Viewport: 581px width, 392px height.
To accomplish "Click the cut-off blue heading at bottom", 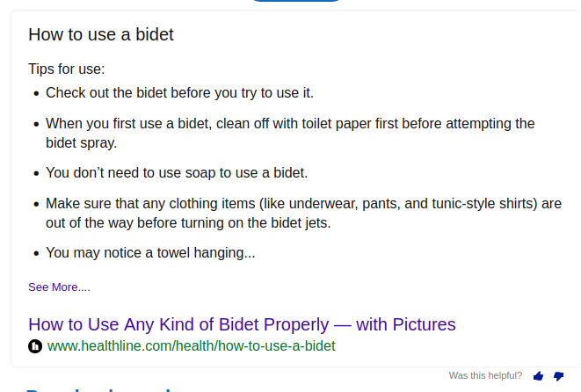I will [x=97, y=388].
